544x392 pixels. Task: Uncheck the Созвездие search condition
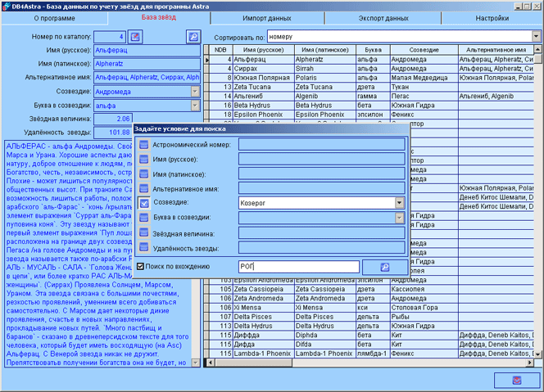(x=144, y=204)
